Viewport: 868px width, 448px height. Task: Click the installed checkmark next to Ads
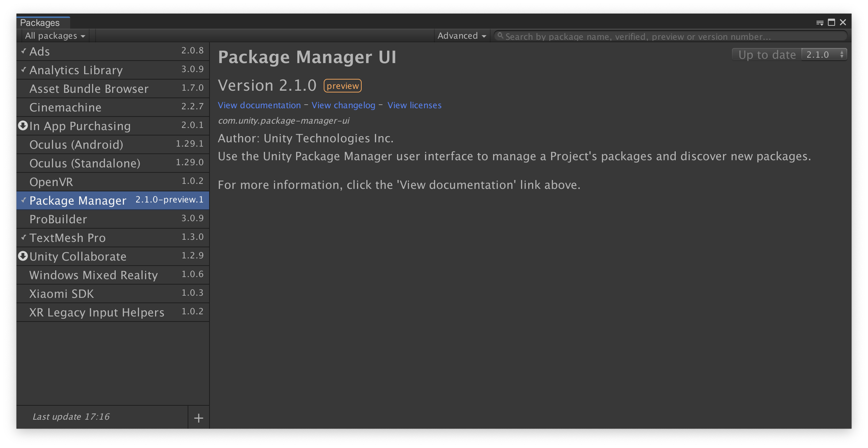point(24,51)
